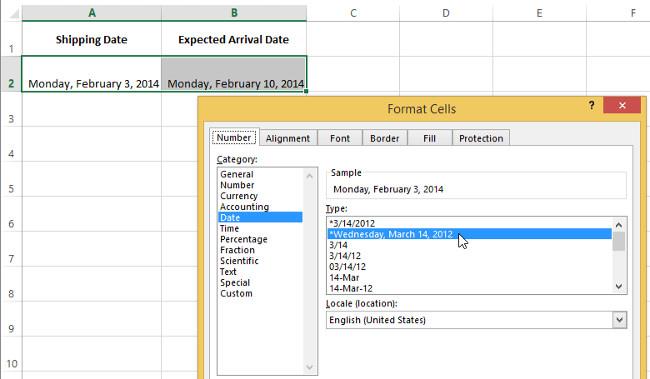Click the Expected Arrival Date header cell
Image resolution: width=650 pixels, height=379 pixels.
click(234, 39)
